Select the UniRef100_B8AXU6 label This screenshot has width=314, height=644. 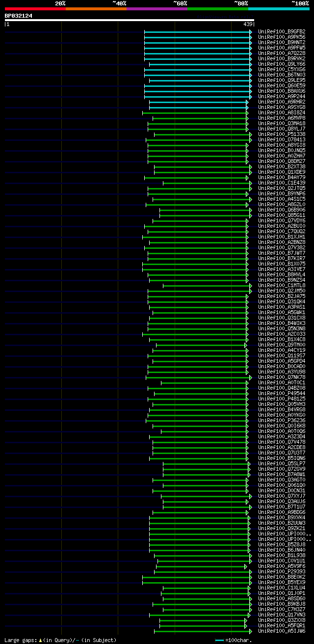[x=282, y=91]
